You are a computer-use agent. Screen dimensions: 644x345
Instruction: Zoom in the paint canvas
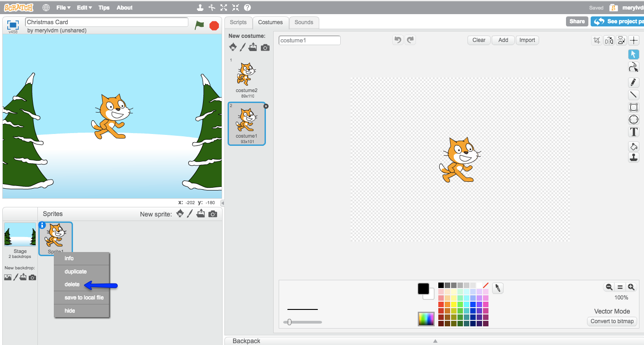[631, 287]
